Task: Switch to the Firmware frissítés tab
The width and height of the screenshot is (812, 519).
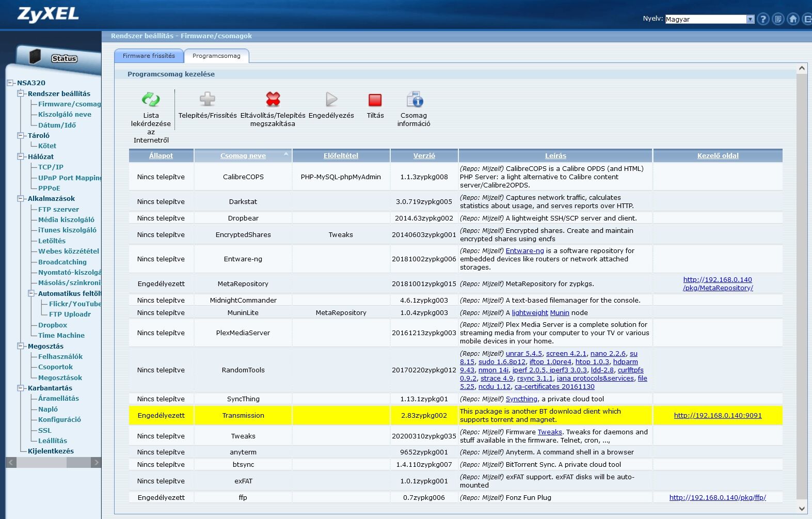Action: pyautogui.click(x=149, y=56)
